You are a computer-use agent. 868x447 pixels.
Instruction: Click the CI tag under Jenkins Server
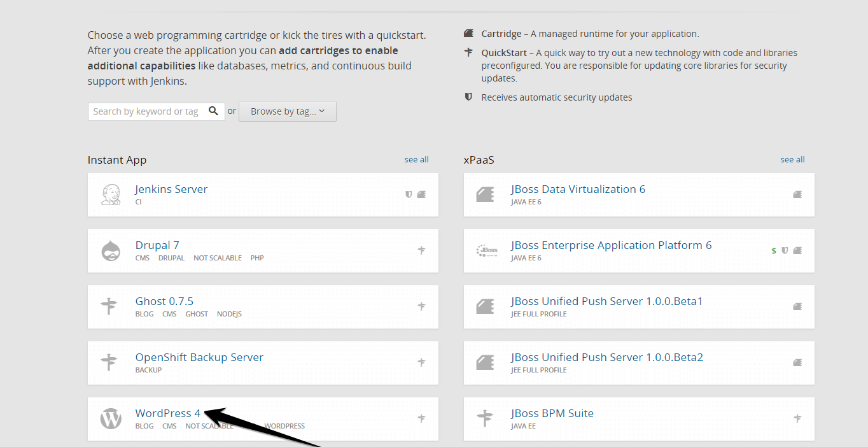coord(138,202)
